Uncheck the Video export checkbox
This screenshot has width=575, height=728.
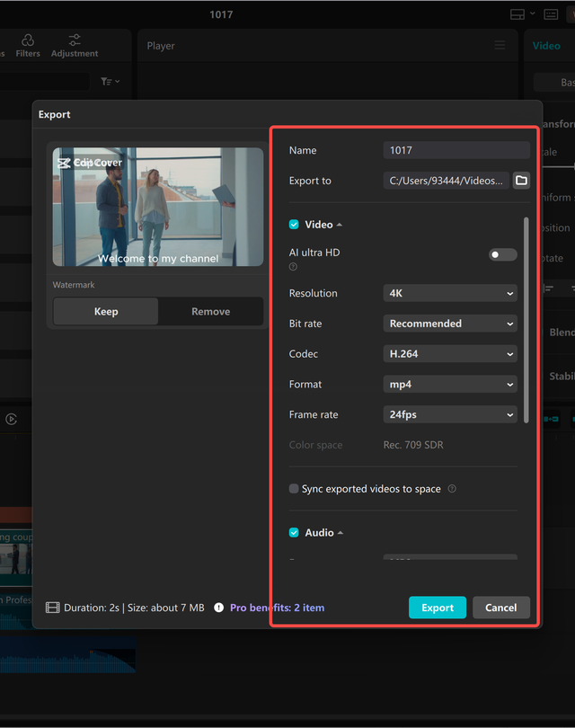coord(294,225)
